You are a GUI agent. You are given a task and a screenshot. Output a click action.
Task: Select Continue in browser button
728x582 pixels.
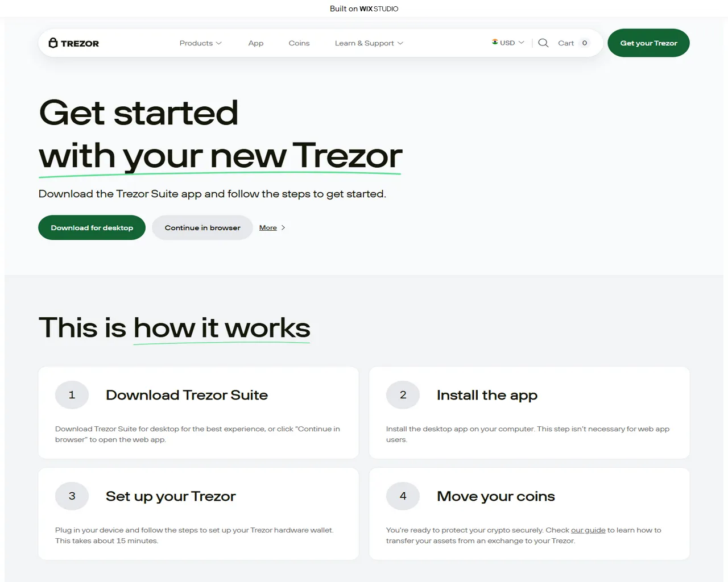pyautogui.click(x=202, y=227)
